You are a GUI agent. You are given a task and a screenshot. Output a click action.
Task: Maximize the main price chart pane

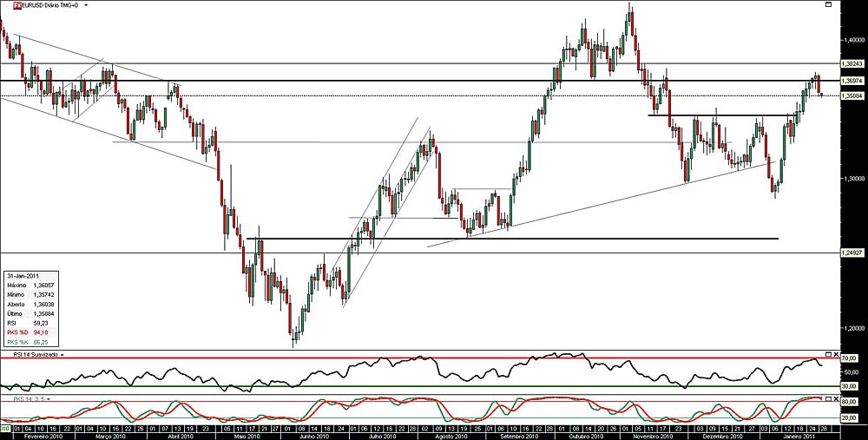click(x=828, y=4)
